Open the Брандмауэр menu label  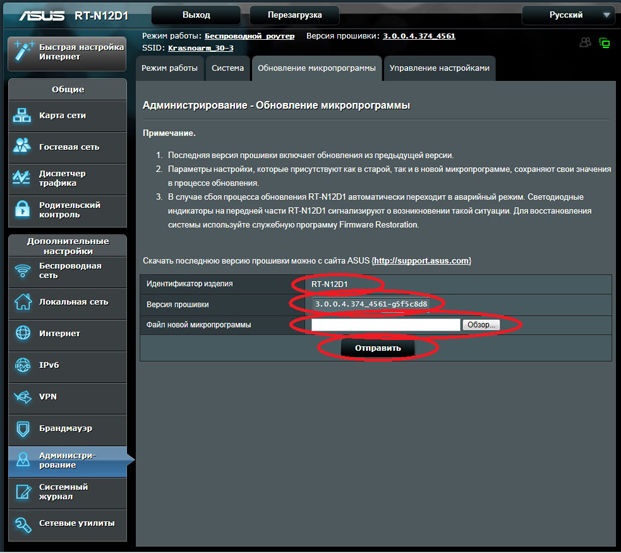click(x=65, y=428)
